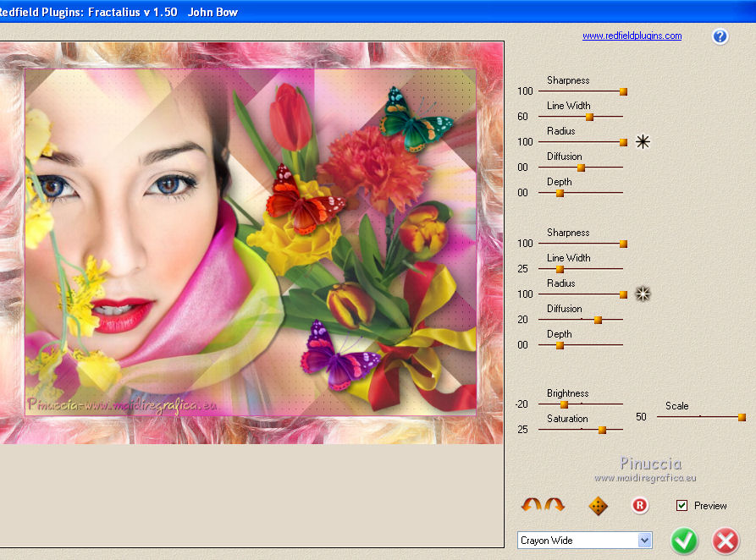
Task: Click the Line Width slider handle set to 25
Action: point(560,269)
